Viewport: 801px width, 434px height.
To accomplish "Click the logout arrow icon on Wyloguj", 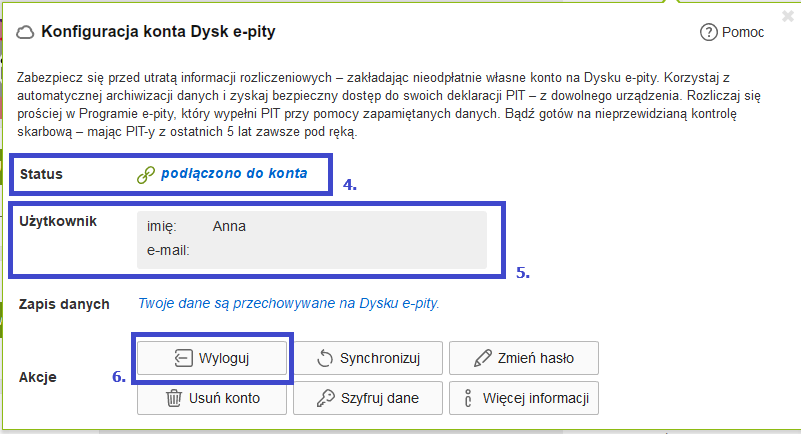I will coord(182,358).
